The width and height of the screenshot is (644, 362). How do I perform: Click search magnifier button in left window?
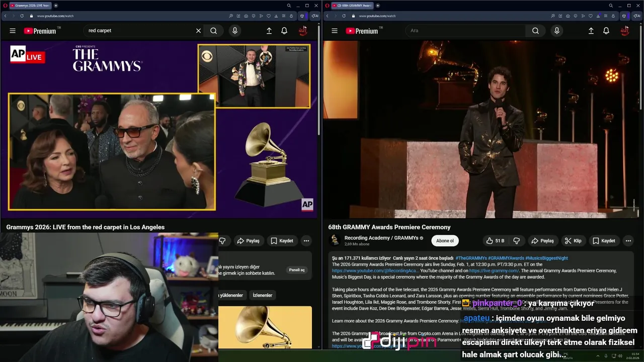pyautogui.click(x=214, y=31)
